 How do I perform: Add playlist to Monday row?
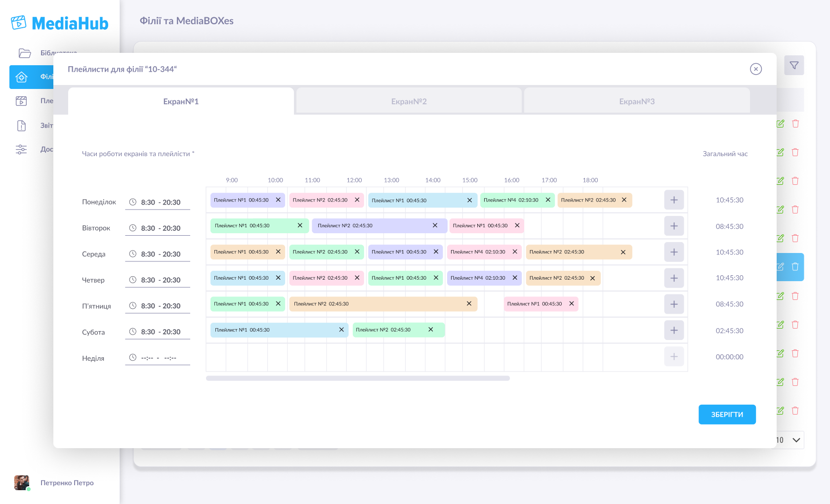(x=674, y=200)
